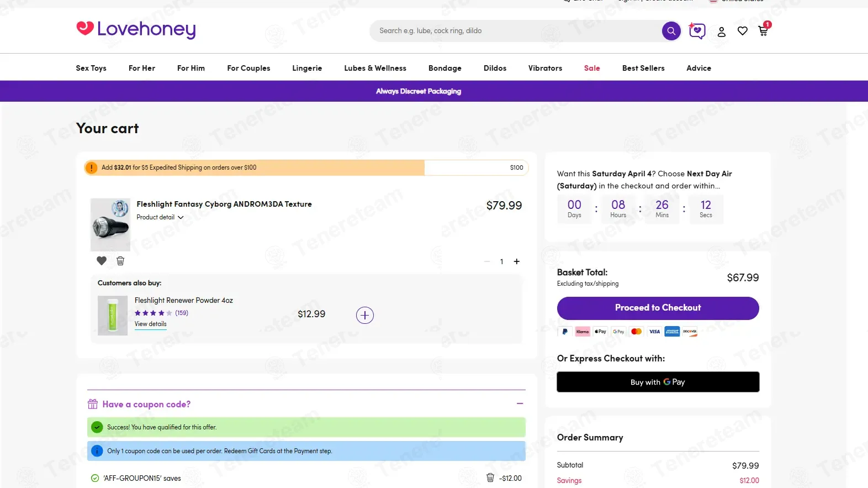Click Proceed to Checkout
Viewport: 868px width, 488px height.
pos(658,308)
